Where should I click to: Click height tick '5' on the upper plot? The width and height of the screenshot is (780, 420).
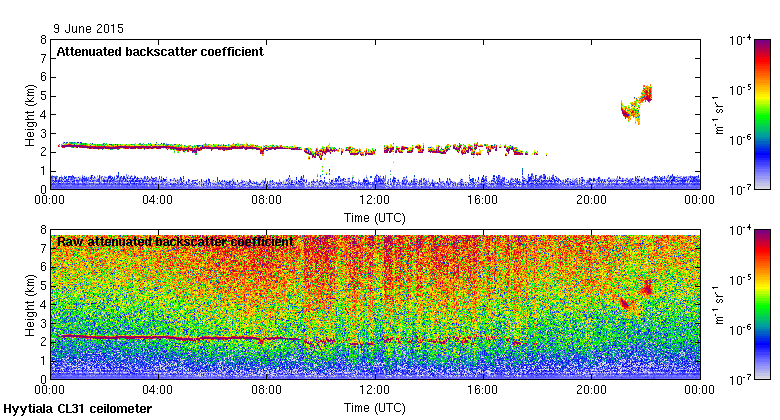pos(44,96)
